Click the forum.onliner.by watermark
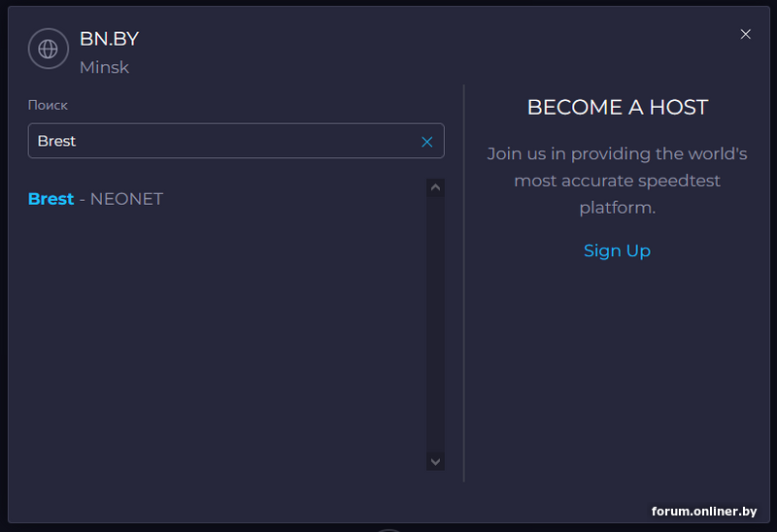The image size is (777, 532). point(703,512)
